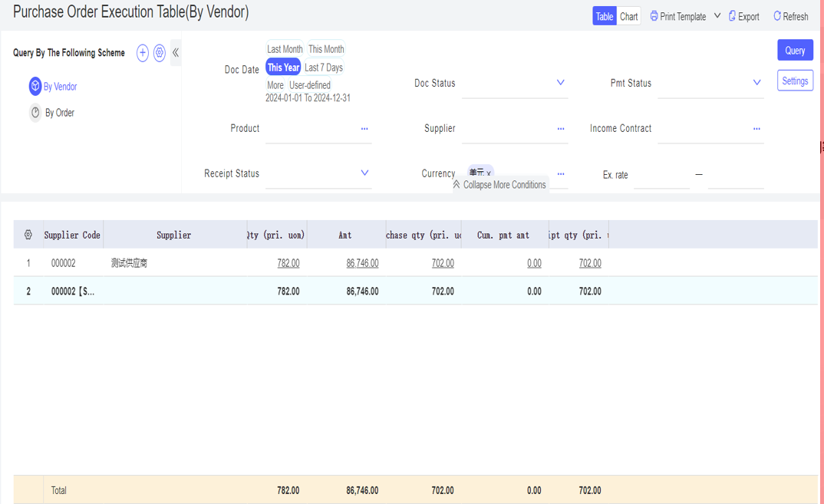This screenshot has width=824, height=504.
Task: Choose This Year date range
Action: coord(283,68)
